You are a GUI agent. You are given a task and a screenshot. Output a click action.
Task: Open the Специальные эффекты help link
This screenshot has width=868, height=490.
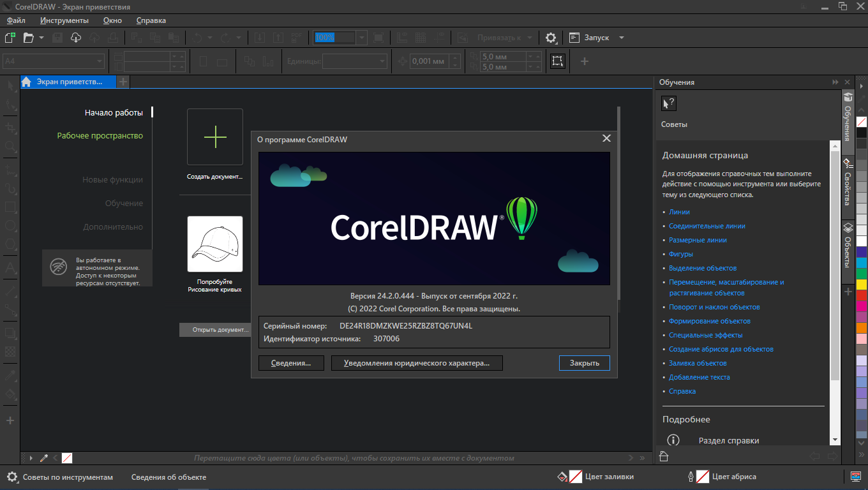[x=706, y=335]
